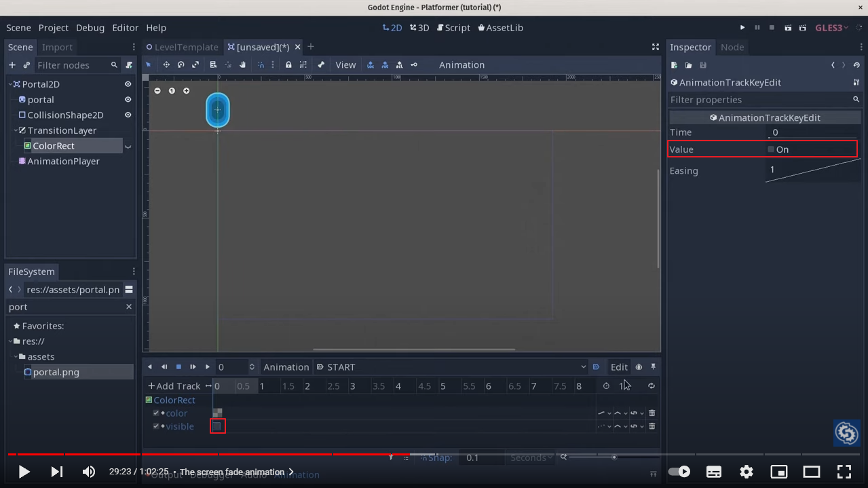Switch to the Import tab
This screenshot has height=488, width=868.
pos(57,47)
